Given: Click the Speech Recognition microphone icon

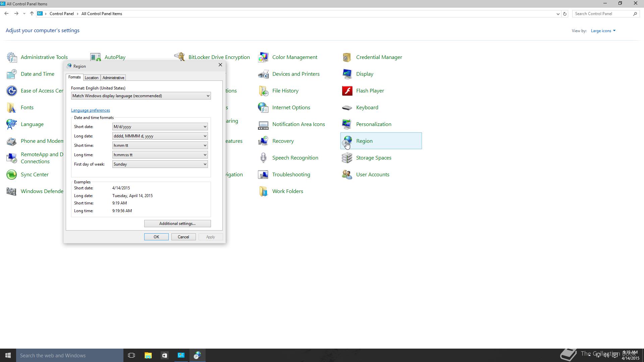Looking at the screenshot, I should (263, 158).
